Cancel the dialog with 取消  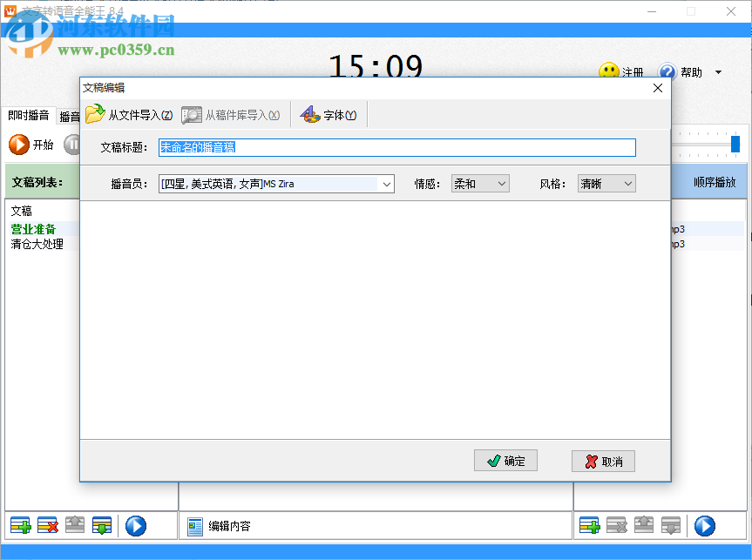click(603, 461)
